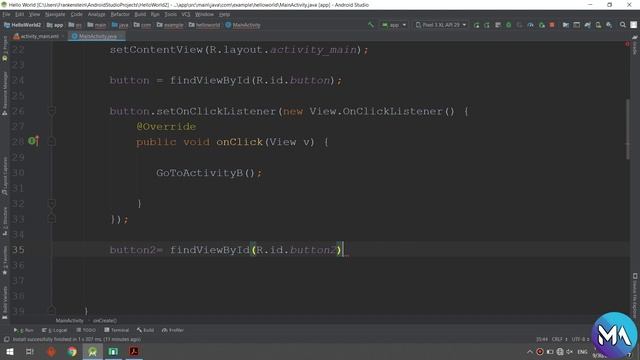Image resolution: width=640 pixels, height=360 pixels.
Task: Click the HelloWorld2 breadcrumb in navigation bar
Action: 22,25
